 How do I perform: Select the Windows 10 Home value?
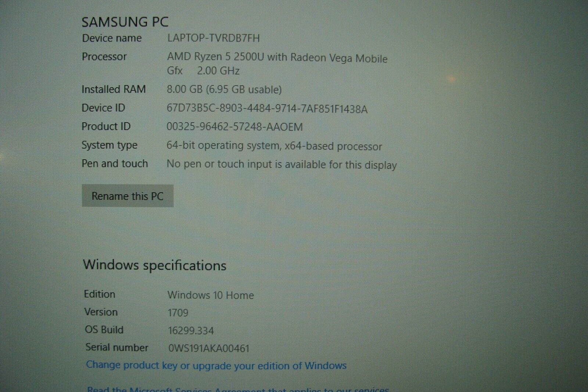[211, 295]
